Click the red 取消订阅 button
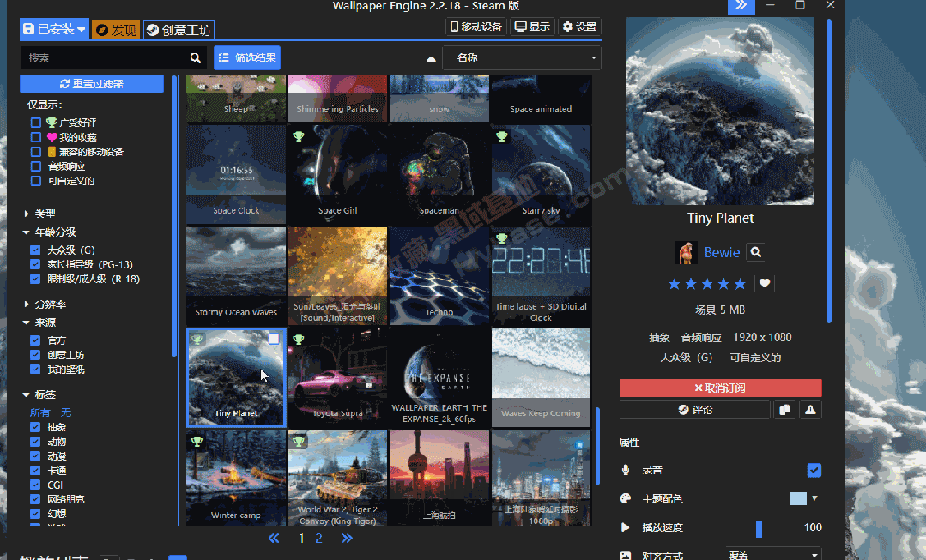Viewport: 926px width, 560px height. click(x=720, y=388)
